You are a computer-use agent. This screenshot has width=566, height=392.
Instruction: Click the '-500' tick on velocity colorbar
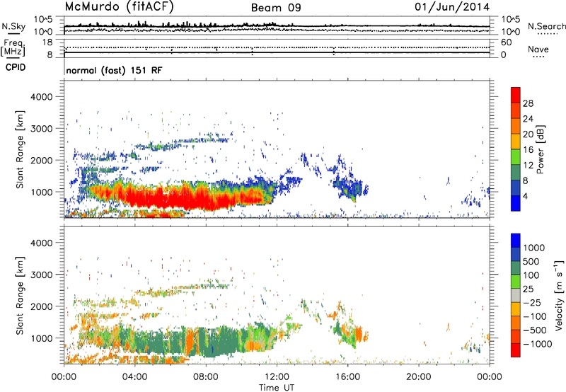click(534, 330)
